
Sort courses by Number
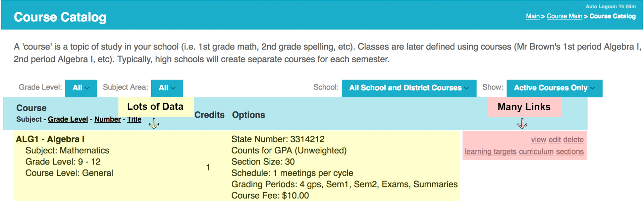[x=108, y=119]
